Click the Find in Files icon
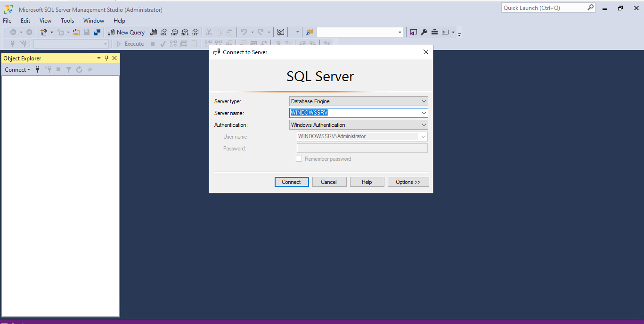This screenshot has height=324, width=644. 310,32
